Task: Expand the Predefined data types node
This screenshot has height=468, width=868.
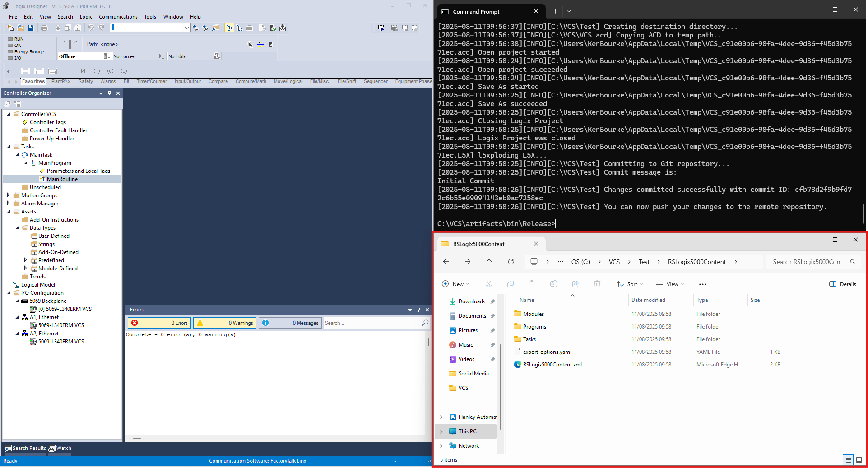Action: (25, 260)
